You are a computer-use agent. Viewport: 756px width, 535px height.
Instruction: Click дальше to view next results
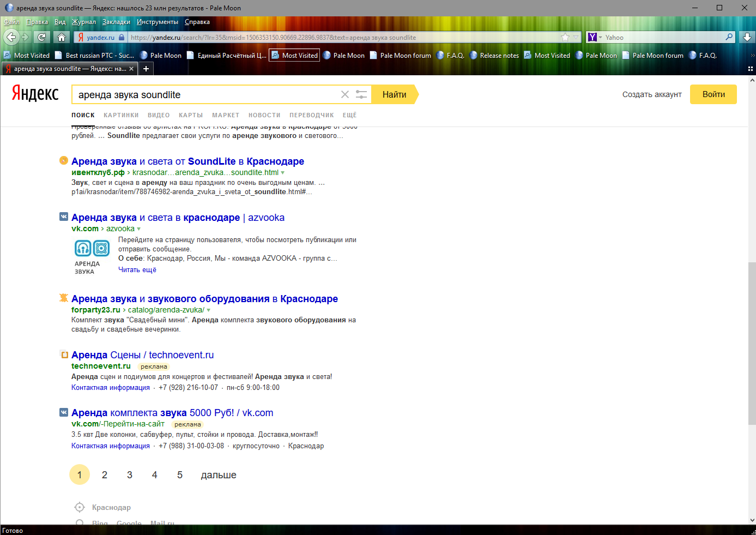point(219,475)
